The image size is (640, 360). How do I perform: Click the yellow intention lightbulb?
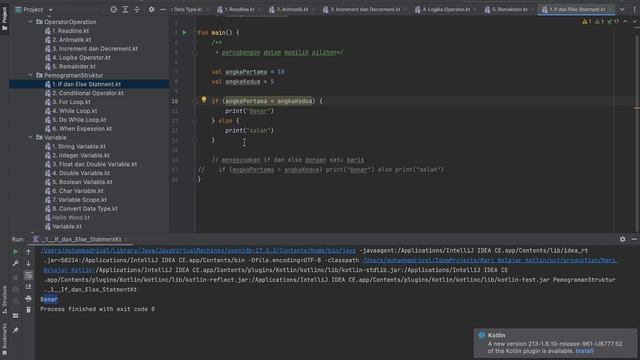tap(204, 100)
